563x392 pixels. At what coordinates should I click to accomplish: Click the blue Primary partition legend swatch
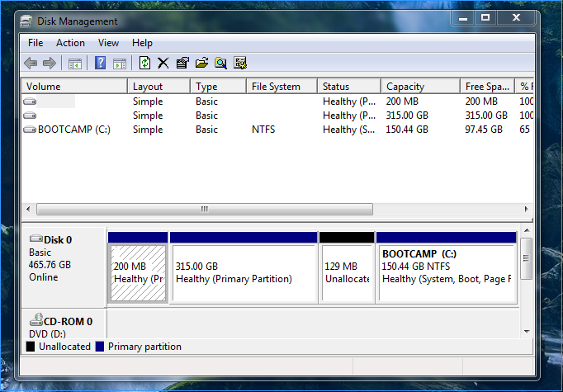[x=99, y=347]
